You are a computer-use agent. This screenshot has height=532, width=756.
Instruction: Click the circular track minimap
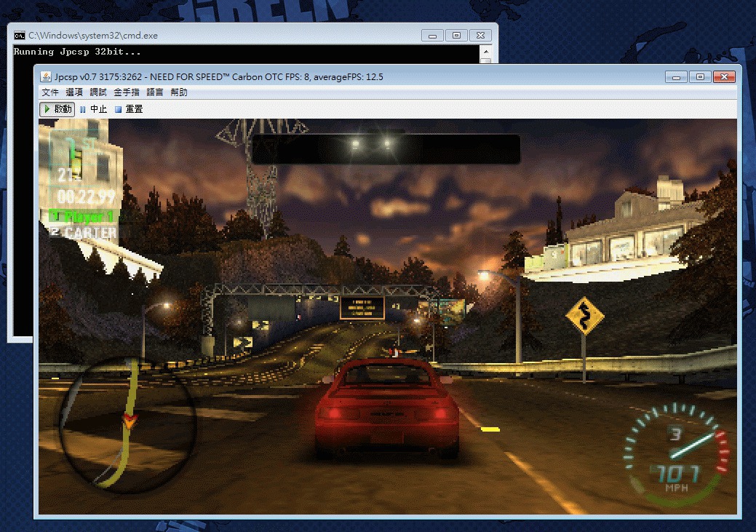[x=128, y=424]
